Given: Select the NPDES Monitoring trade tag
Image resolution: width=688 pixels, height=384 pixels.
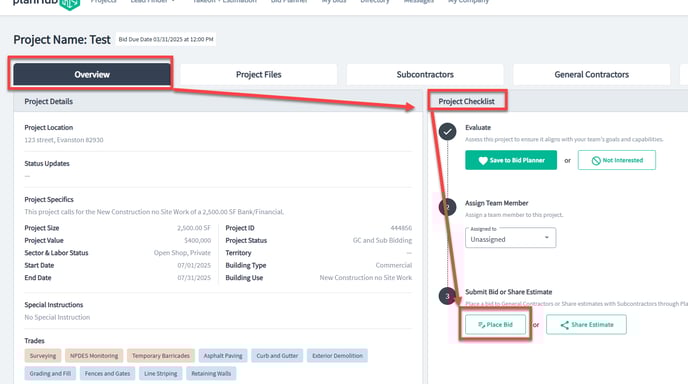Looking at the screenshot, I should pyautogui.click(x=94, y=356).
